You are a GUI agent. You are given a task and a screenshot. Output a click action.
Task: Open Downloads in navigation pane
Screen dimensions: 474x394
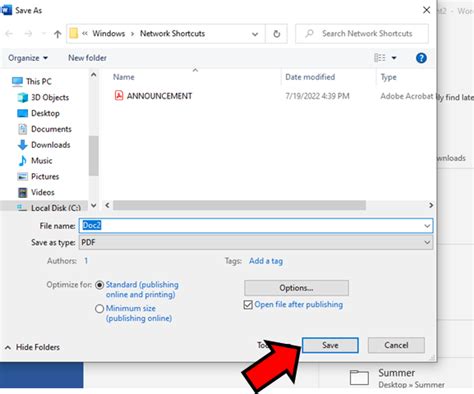click(x=44, y=145)
